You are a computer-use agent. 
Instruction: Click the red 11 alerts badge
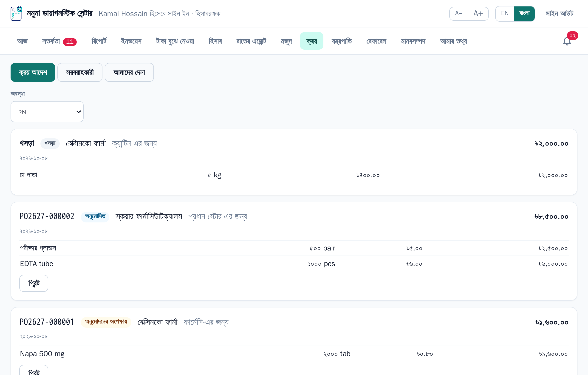70,42
